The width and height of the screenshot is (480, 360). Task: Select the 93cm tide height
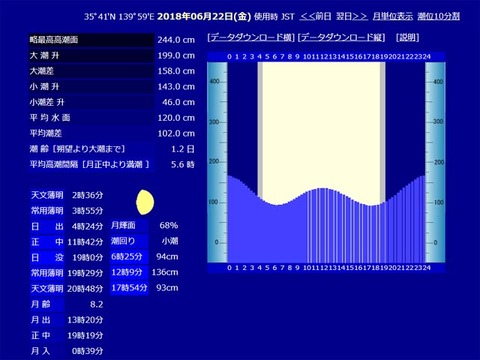click(167, 288)
